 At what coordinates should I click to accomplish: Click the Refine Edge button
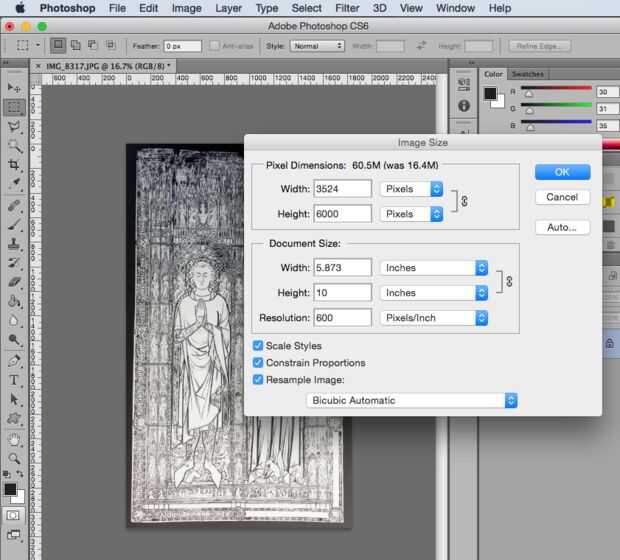tap(539, 46)
